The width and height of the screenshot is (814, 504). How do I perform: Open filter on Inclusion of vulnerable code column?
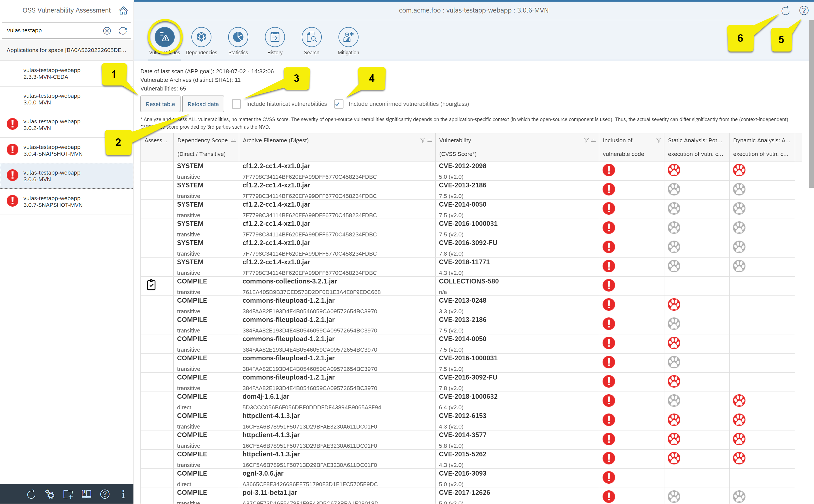point(658,140)
